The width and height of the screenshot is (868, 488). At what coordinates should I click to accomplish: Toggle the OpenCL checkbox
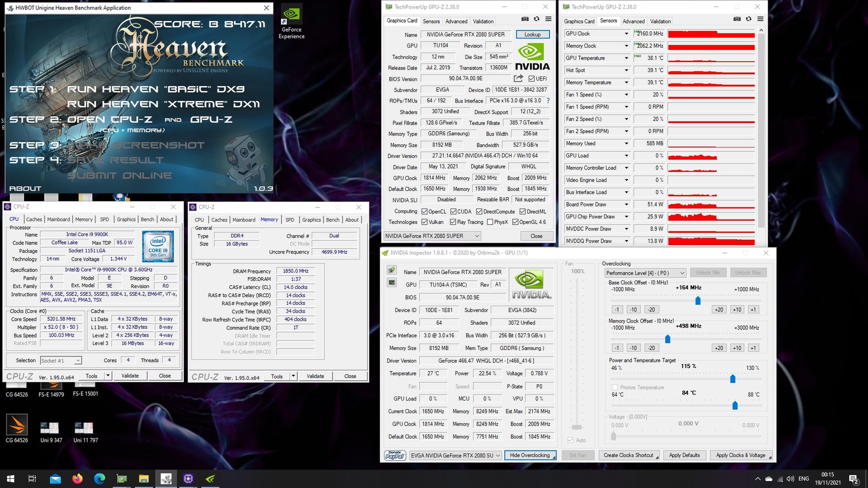pyautogui.click(x=425, y=211)
